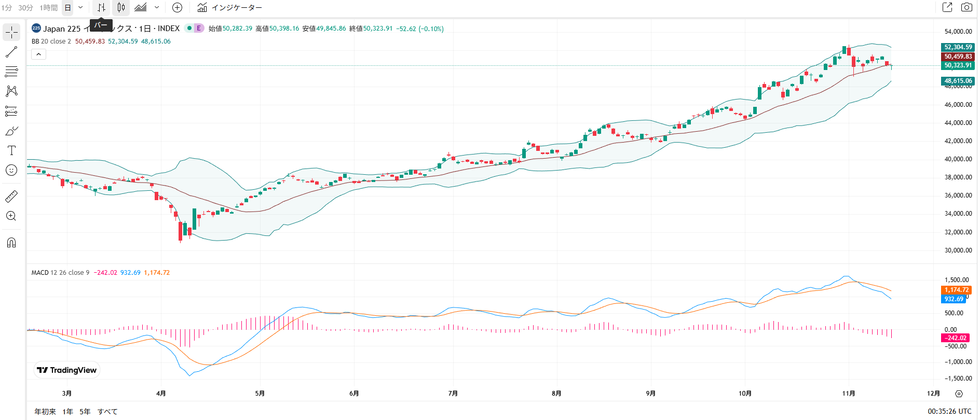The width and height of the screenshot is (980, 420).
Task: Open the forecast and measurement tools
Action: 11,111
